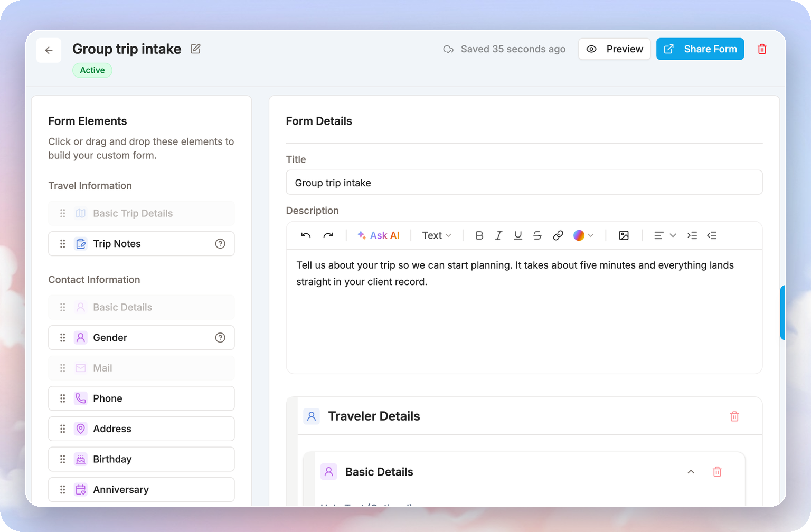
Task: Decrease indent in the description
Action: [x=712, y=235]
